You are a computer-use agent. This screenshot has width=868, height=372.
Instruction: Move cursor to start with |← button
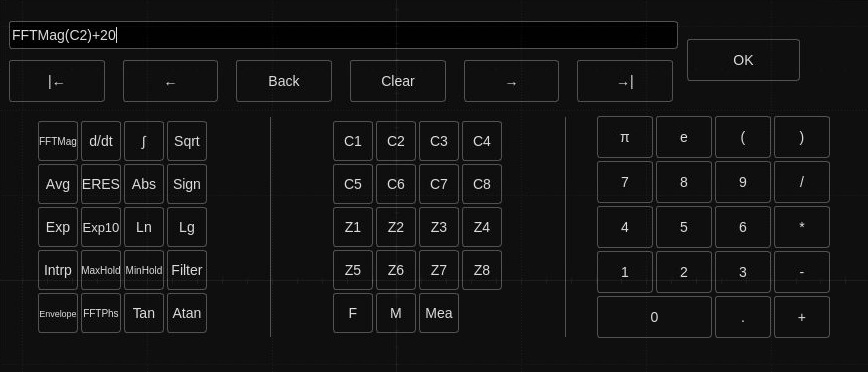pyautogui.click(x=57, y=81)
